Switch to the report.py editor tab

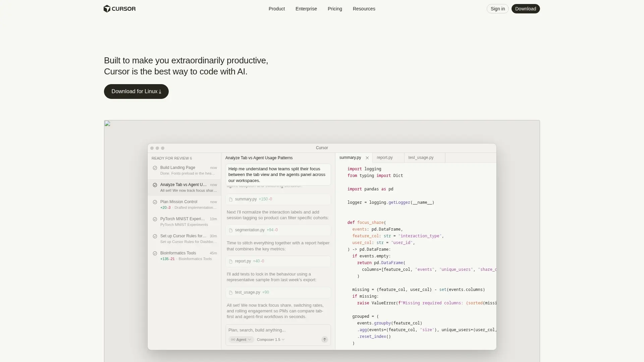(384, 158)
